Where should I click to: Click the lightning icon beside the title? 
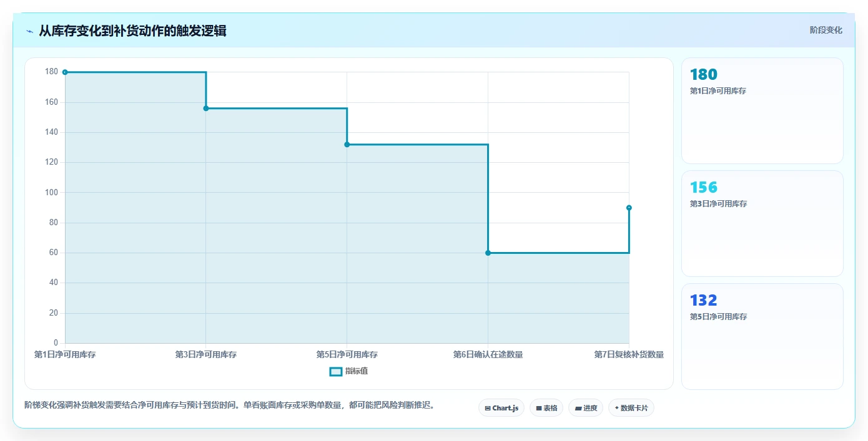29,31
